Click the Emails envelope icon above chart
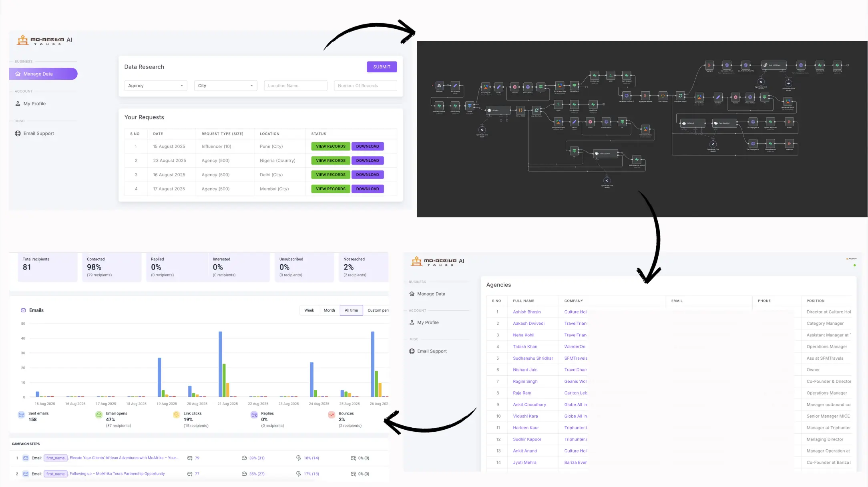This screenshot has height=487, width=868. [x=23, y=310]
